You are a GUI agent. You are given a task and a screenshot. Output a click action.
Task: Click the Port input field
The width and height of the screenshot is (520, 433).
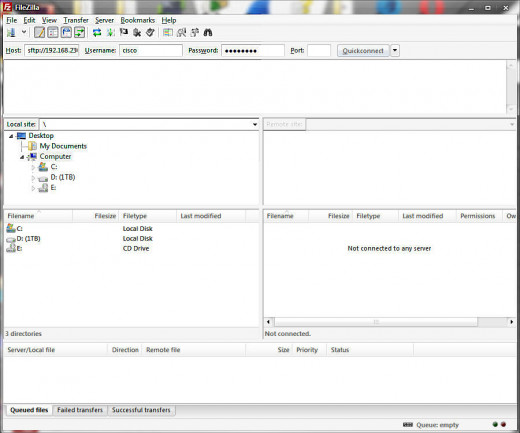pyautogui.click(x=319, y=50)
